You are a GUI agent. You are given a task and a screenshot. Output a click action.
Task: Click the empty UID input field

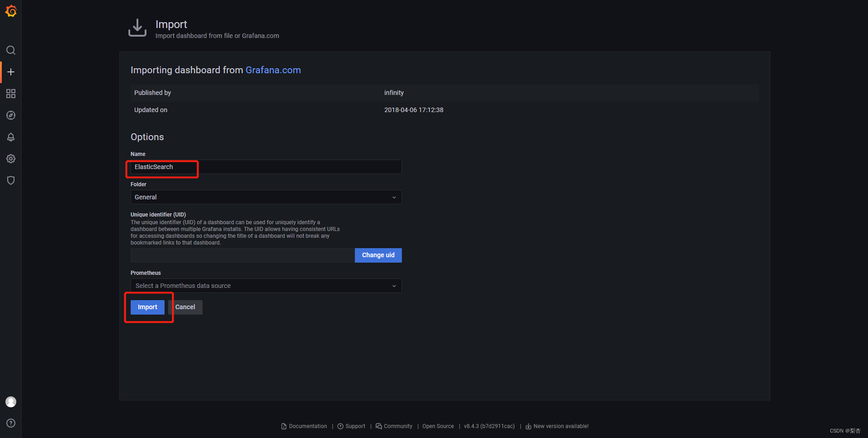click(x=243, y=255)
